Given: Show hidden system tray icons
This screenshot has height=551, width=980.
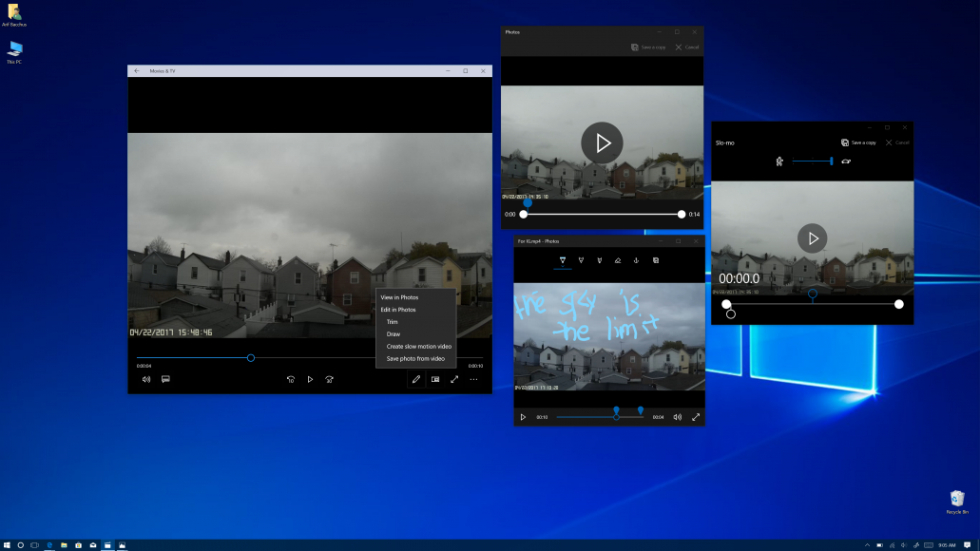Looking at the screenshot, I should (868, 545).
